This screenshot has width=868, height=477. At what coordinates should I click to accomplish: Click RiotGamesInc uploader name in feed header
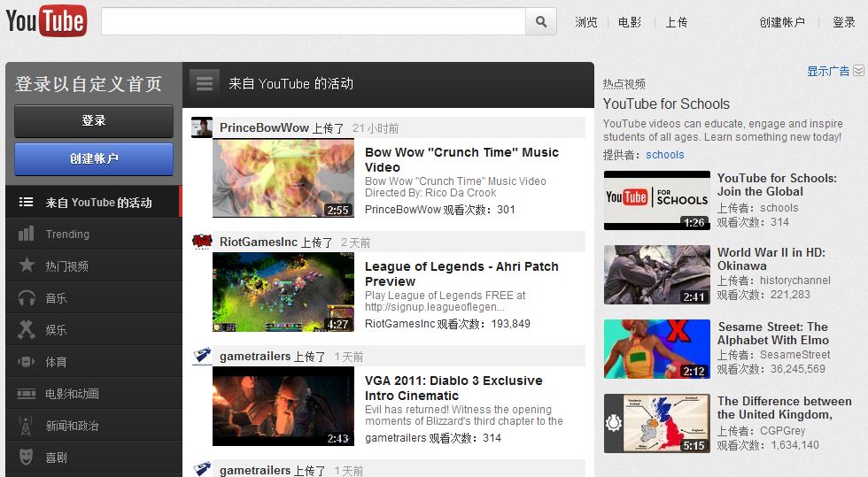(259, 242)
